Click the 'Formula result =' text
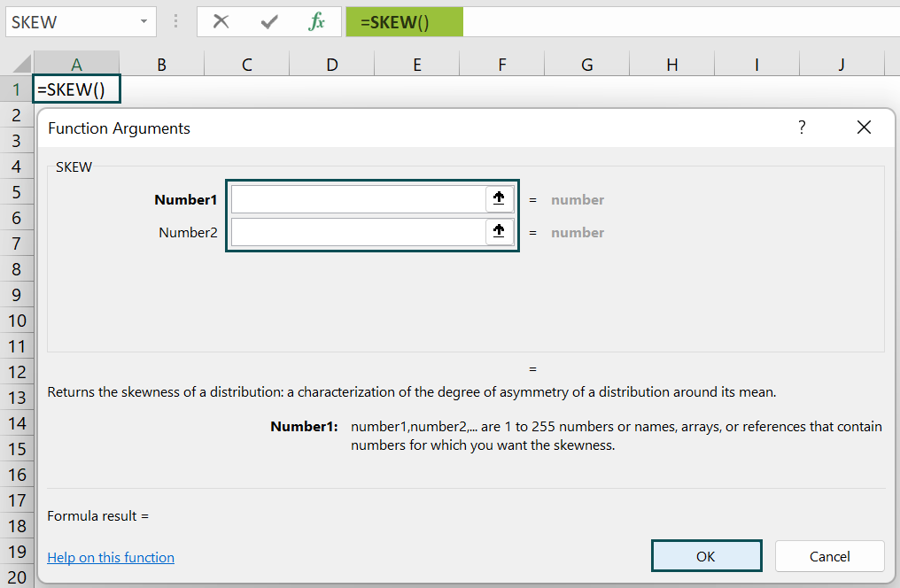The height and width of the screenshot is (588, 900). click(97, 515)
